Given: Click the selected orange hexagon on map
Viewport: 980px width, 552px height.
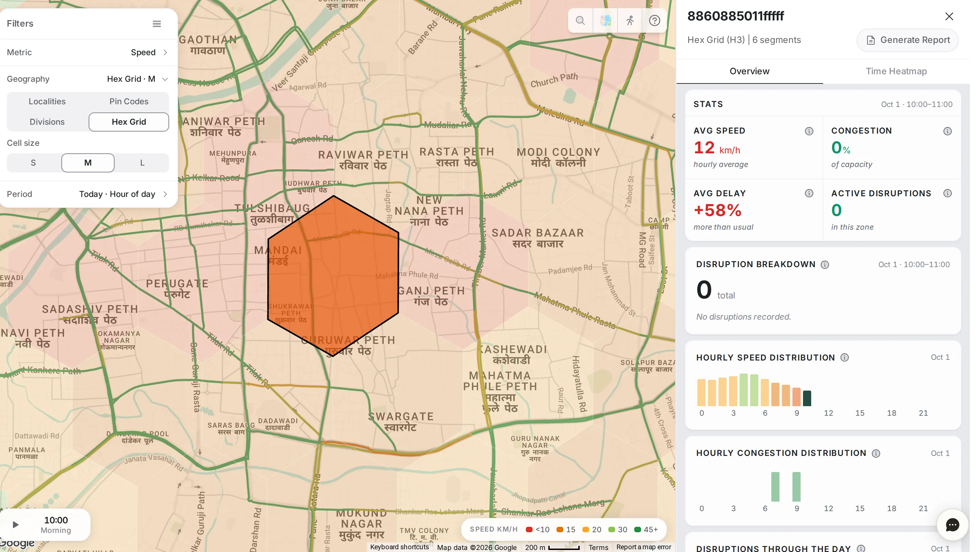Looking at the screenshot, I should [x=333, y=276].
